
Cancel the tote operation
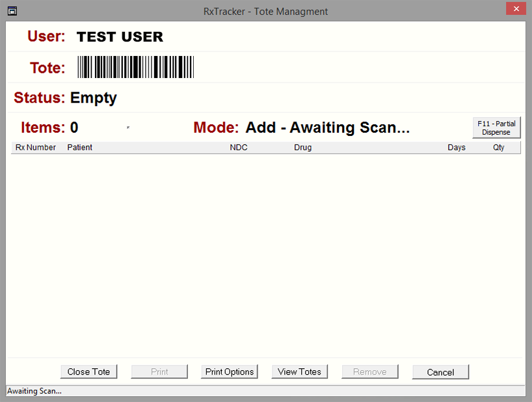(x=440, y=372)
